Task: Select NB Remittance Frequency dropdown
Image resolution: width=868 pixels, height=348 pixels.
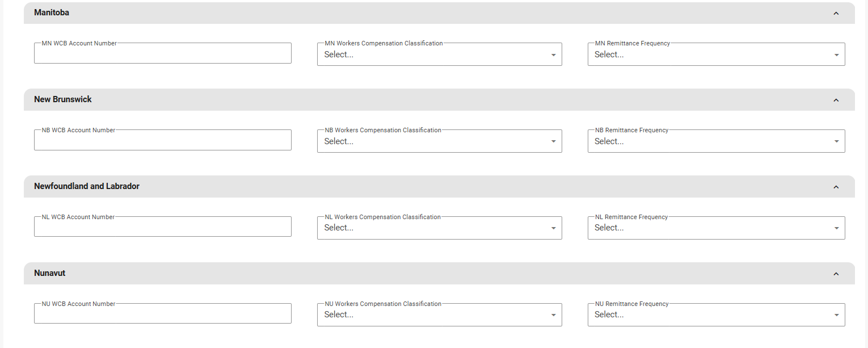Action: pyautogui.click(x=716, y=141)
